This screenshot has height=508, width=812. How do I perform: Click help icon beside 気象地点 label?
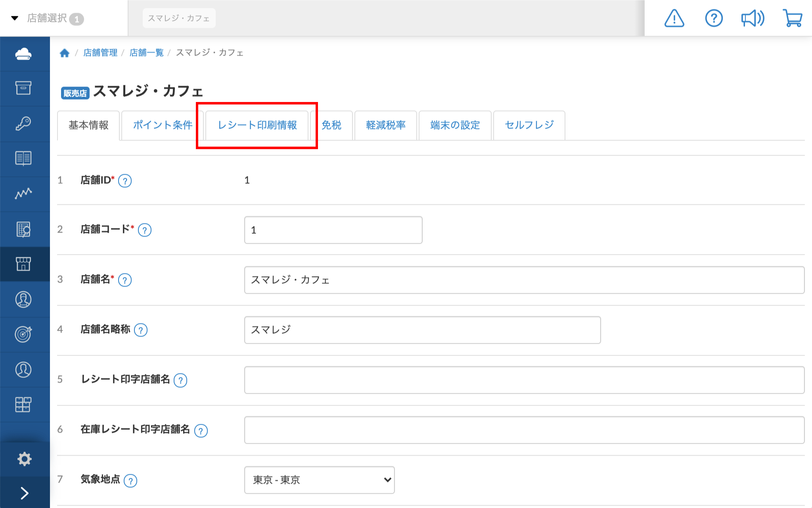pyautogui.click(x=130, y=481)
